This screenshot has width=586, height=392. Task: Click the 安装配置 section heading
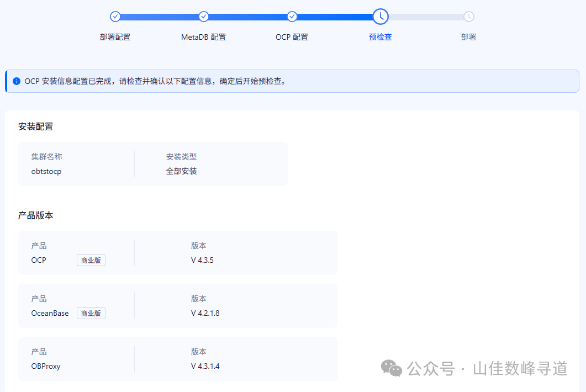pos(35,126)
